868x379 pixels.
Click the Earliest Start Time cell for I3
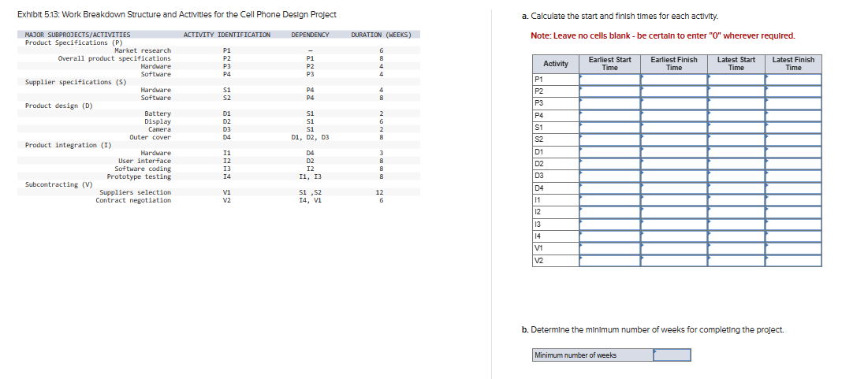610,225
